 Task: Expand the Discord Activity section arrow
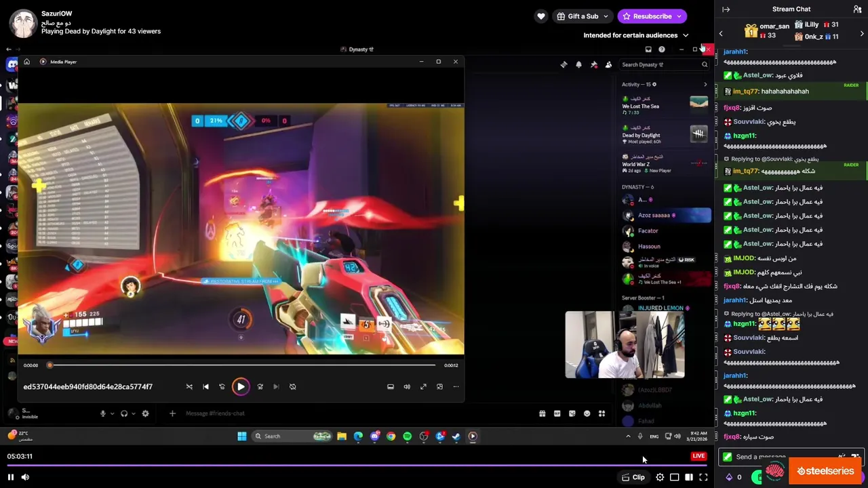(705, 85)
